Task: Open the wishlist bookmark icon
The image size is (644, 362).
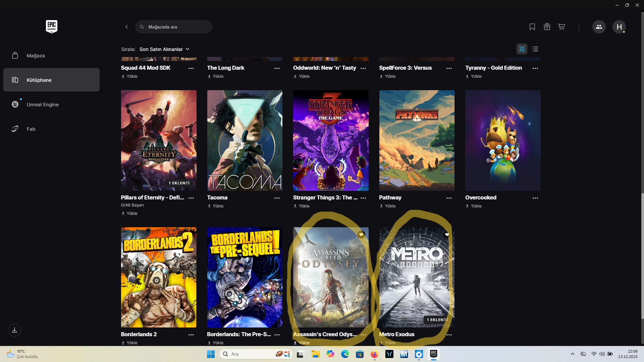Action: click(532, 27)
